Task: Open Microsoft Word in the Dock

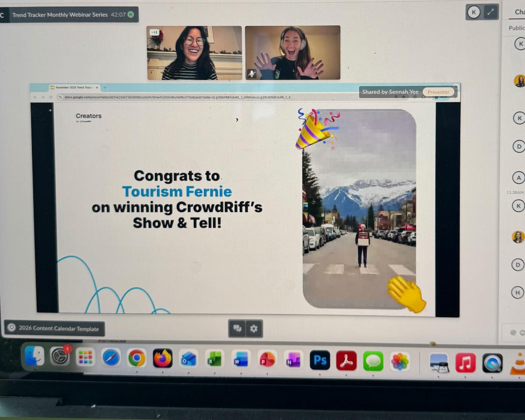Action: (x=241, y=360)
